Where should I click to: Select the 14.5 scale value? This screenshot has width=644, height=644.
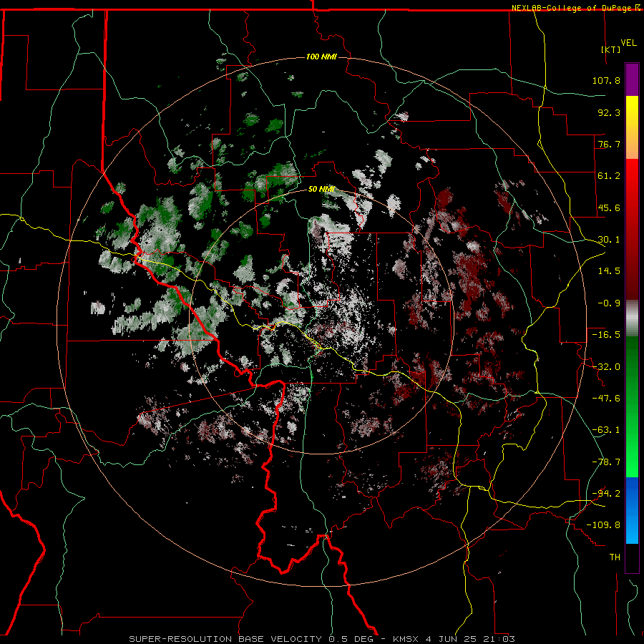click(609, 271)
